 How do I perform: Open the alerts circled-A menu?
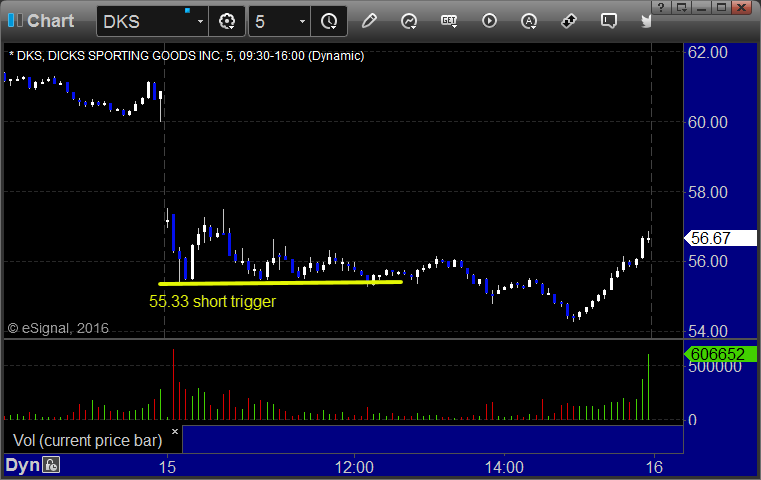pos(529,21)
